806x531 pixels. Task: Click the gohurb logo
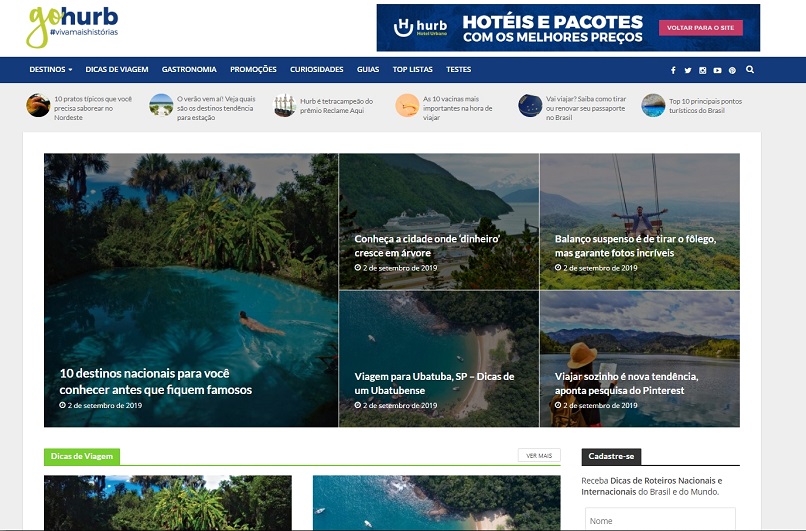click(x=72, y=26)
